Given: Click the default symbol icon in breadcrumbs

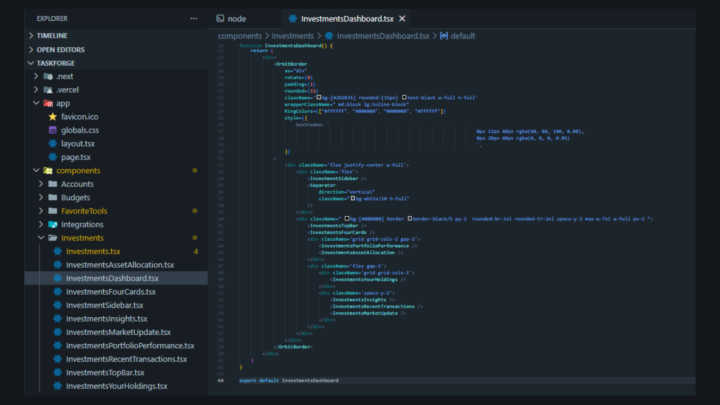Looking at the screenshot, I should point(444,36).
